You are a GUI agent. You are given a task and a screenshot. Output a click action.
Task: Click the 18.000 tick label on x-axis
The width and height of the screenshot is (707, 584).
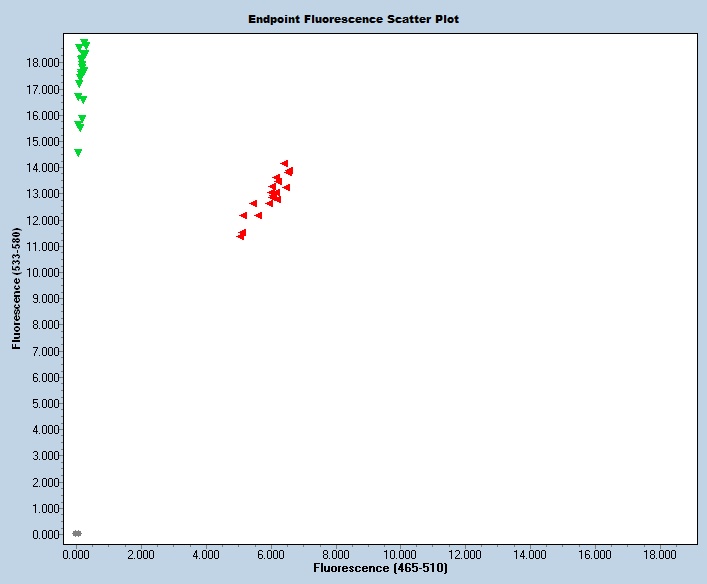(660, 553)
